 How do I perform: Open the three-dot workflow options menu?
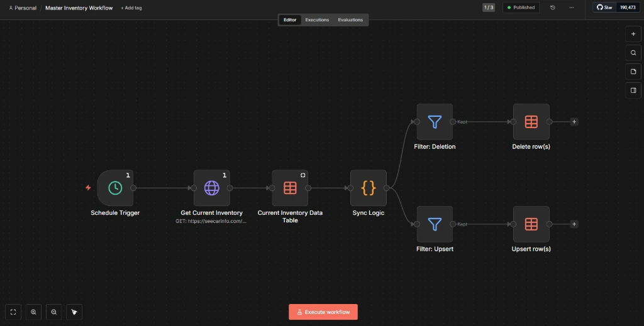tap(571, 8)
